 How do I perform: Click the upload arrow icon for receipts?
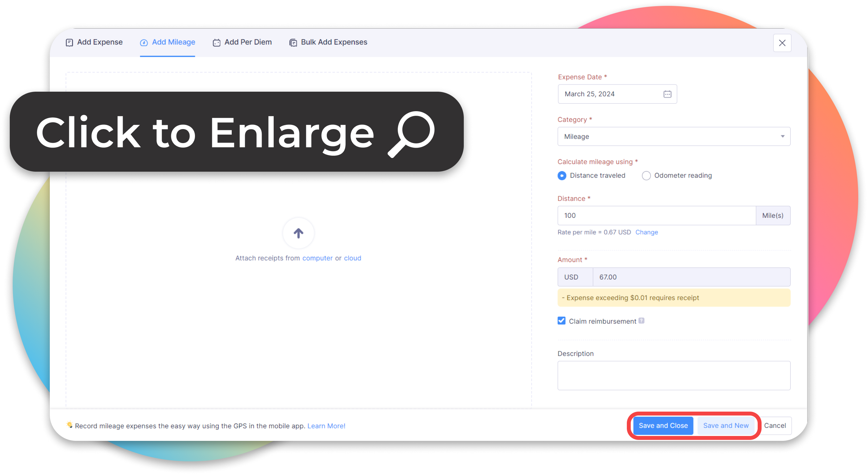tap(298, 233)
